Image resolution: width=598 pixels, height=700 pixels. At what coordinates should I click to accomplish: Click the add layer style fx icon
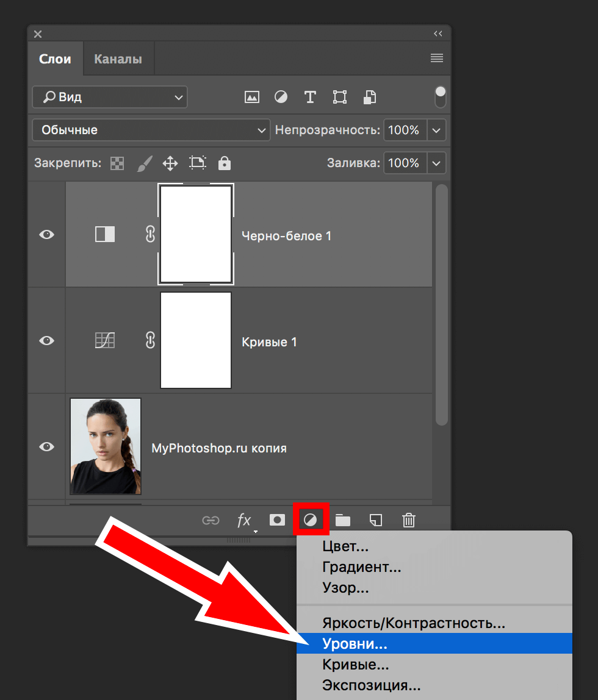click(244, 520)
